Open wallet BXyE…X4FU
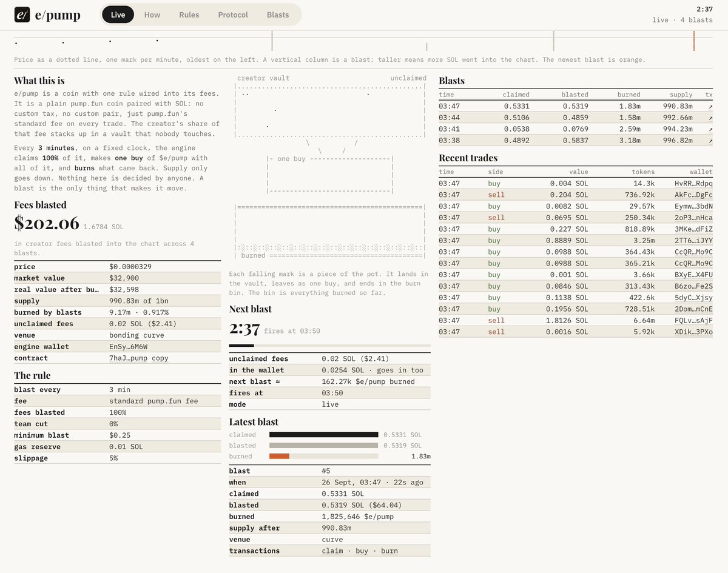The width and height of the screenshot is (728, 573). coord(693,275)
